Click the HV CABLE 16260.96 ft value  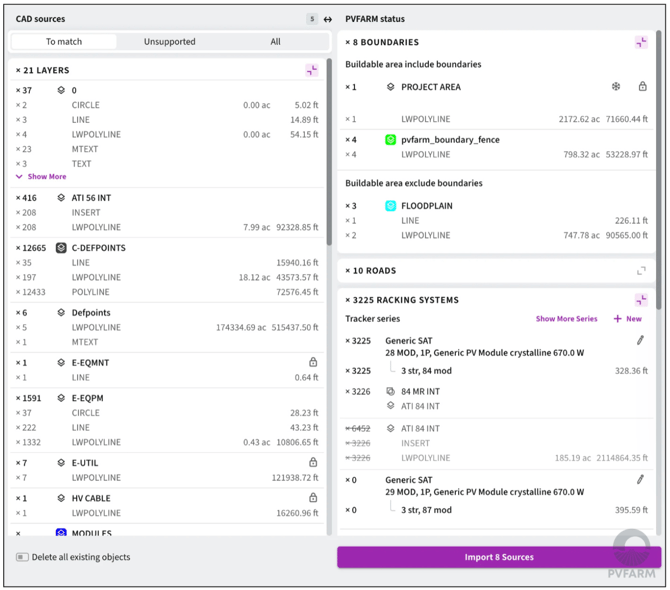click(x=297, y=513)
